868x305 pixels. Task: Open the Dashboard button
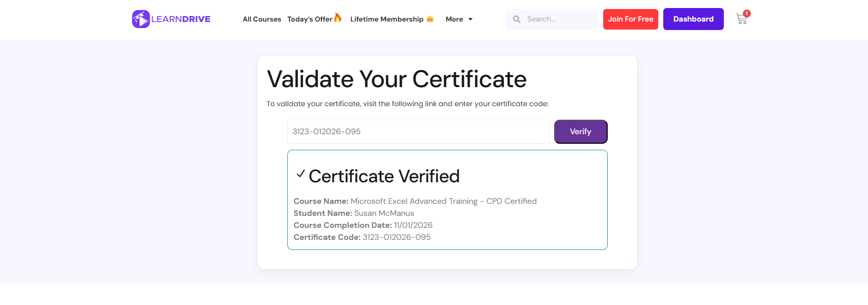click(x=693, y=19)
